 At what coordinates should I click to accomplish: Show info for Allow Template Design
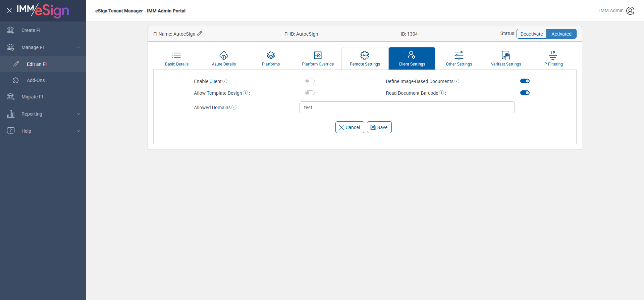click(x=246, y=93)
